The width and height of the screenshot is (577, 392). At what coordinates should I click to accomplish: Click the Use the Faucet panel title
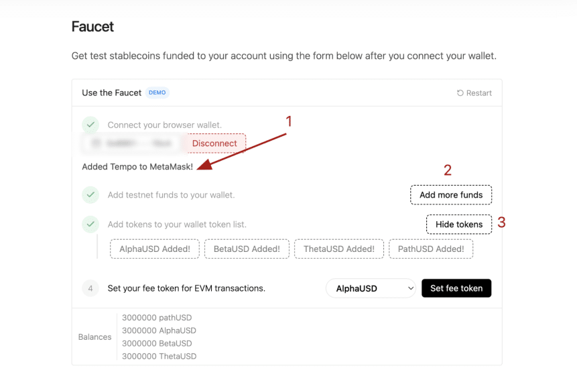[x=111, y=92]
